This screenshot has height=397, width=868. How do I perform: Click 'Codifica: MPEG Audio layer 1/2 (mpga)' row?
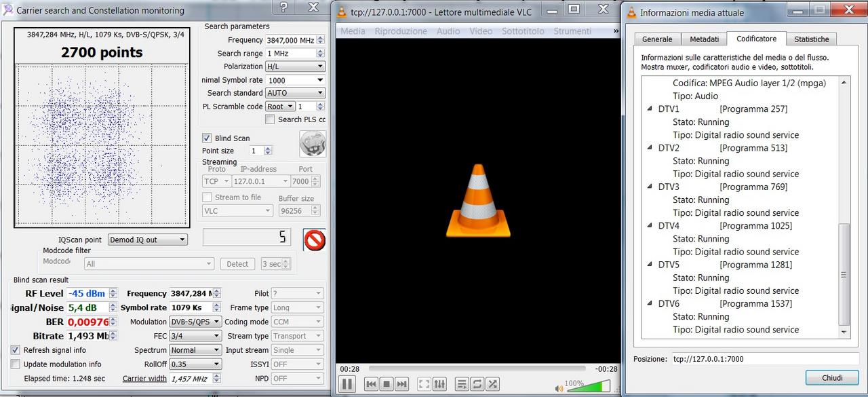(749, 83)
